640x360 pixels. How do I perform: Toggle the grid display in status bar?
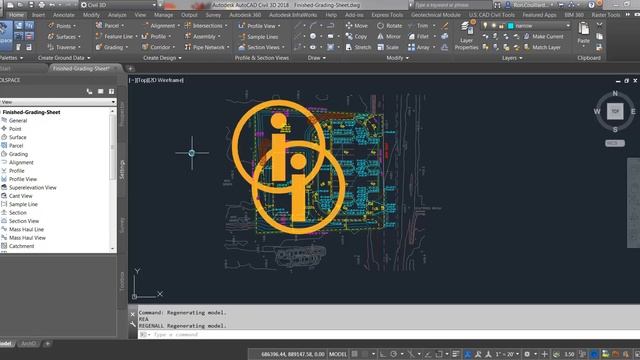click(355, 354)
